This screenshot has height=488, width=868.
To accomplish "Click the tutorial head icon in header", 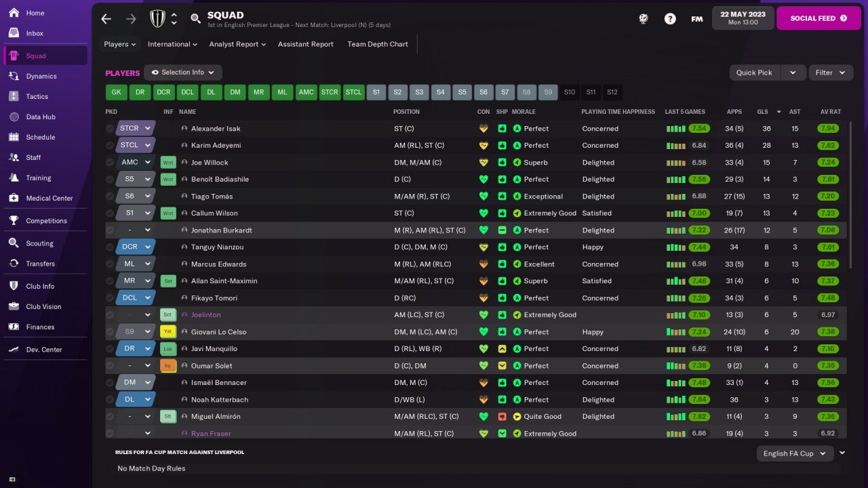I will click(x=644, y=19).
